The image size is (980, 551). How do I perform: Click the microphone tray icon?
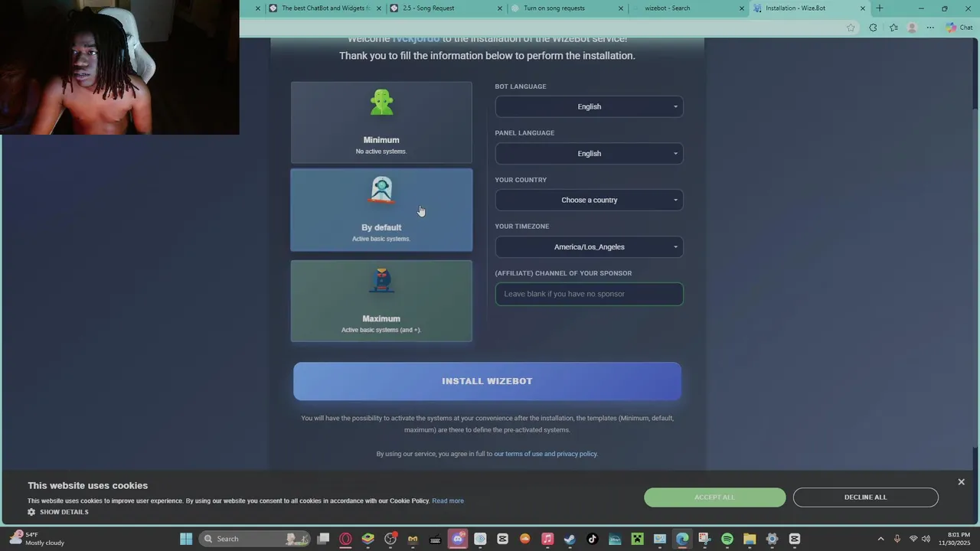pos(897,539)
